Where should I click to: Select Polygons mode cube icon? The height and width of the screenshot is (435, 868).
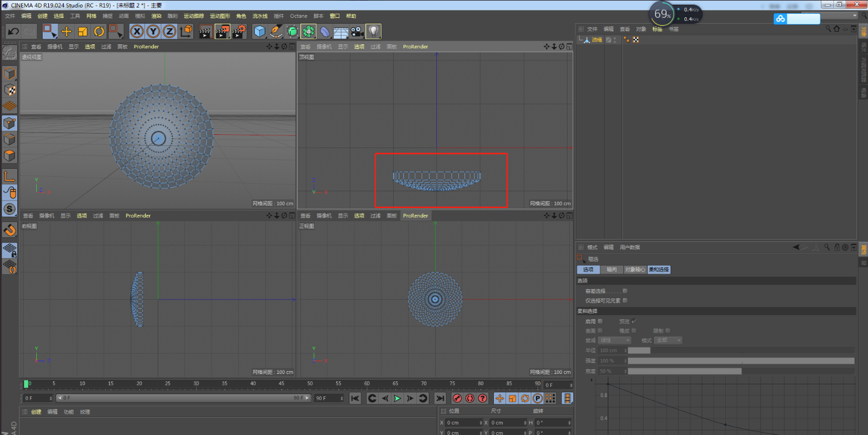[x=10, y=156]
